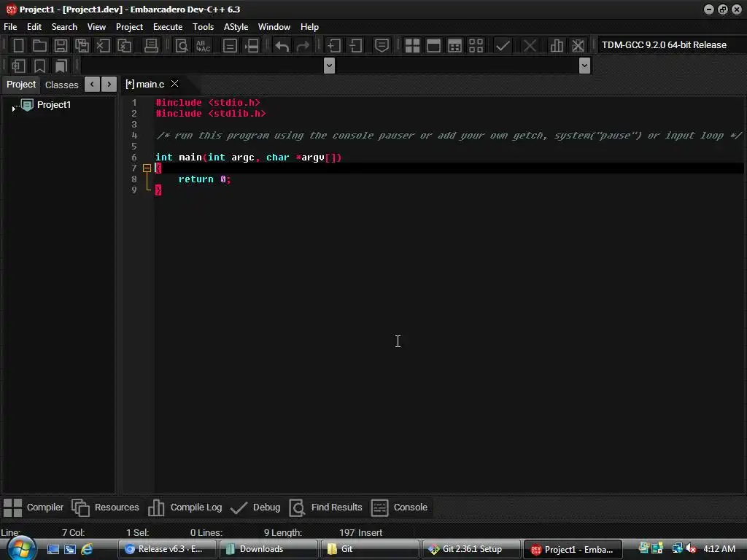Open the Search menu
The image size is (747, 560).
(64, 27)
